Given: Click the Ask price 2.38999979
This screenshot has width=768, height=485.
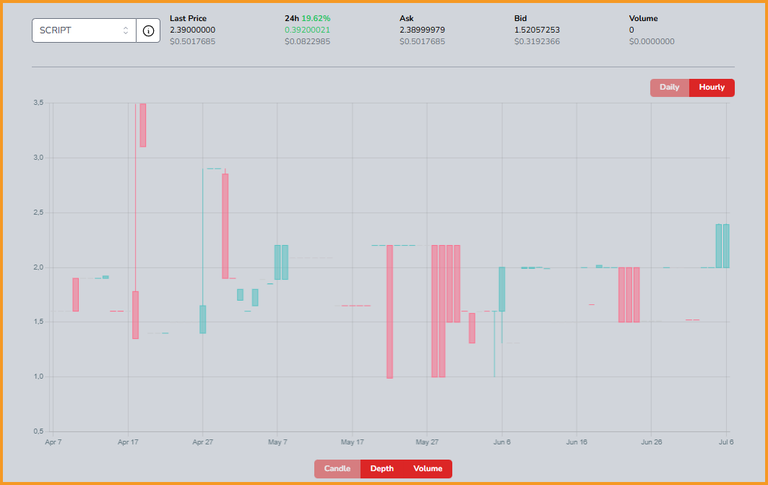Looking at the screenshot, I should pos(422,30).
